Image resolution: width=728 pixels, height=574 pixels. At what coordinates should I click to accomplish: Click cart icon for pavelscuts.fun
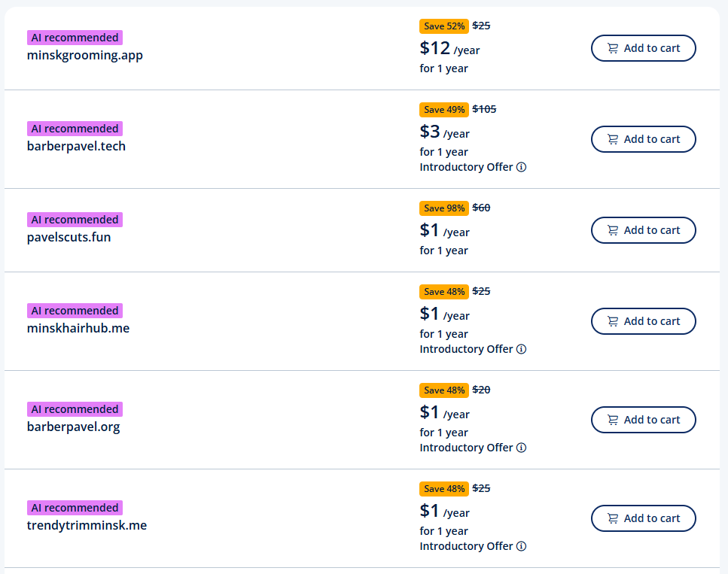tap(613, 230)
